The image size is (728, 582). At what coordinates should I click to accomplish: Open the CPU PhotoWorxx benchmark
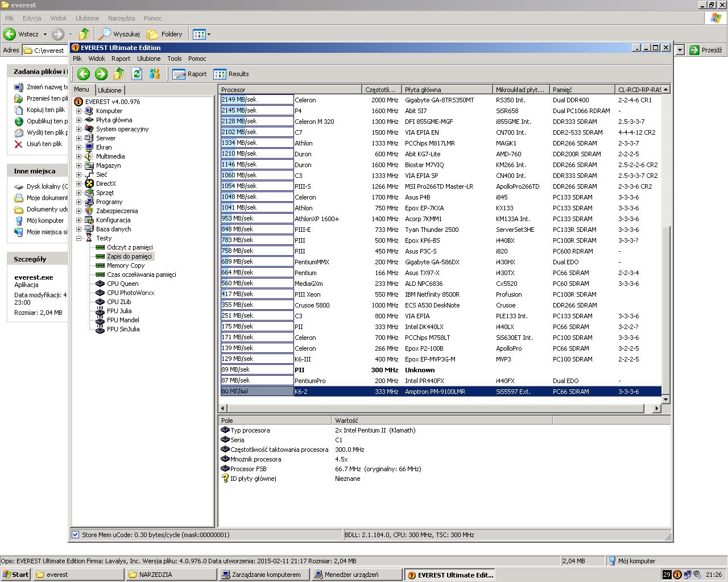tap(130, 293)
